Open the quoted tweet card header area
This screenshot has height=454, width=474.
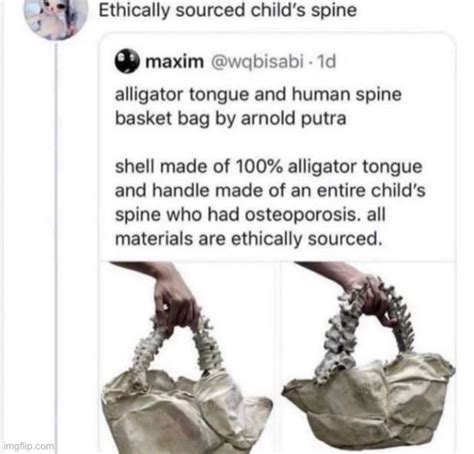pos(225,62)
